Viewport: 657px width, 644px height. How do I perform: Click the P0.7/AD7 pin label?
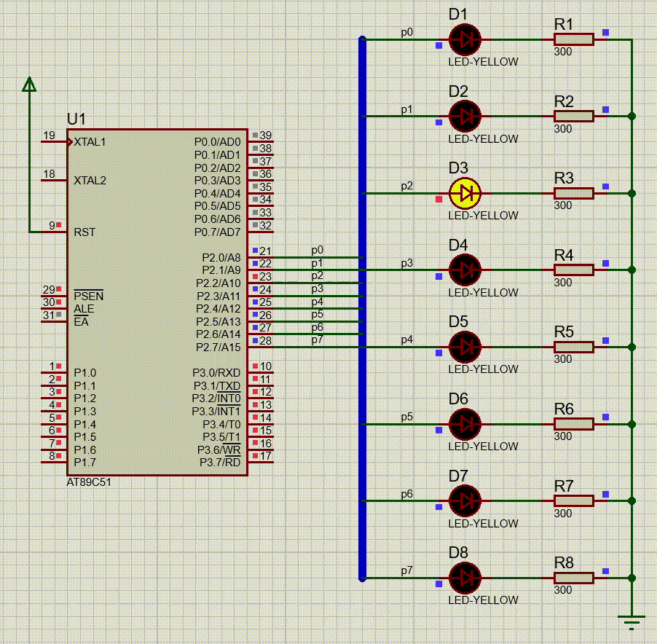(x=218, y=232)
